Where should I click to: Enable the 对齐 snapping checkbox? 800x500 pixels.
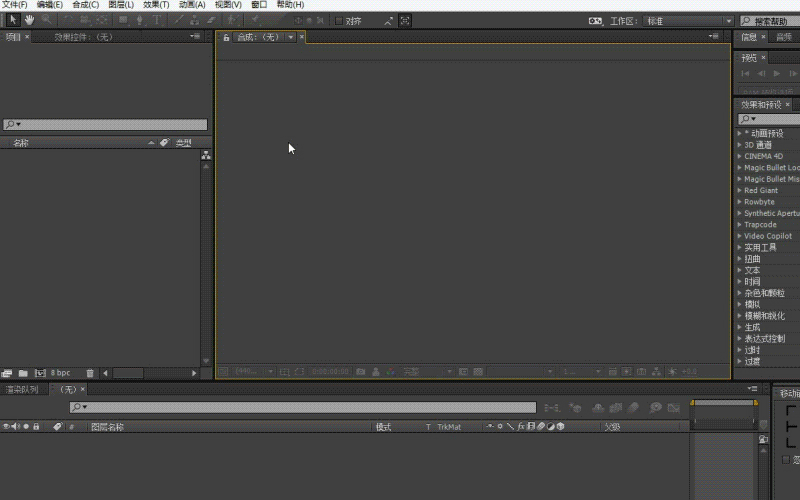coord(339,20)
